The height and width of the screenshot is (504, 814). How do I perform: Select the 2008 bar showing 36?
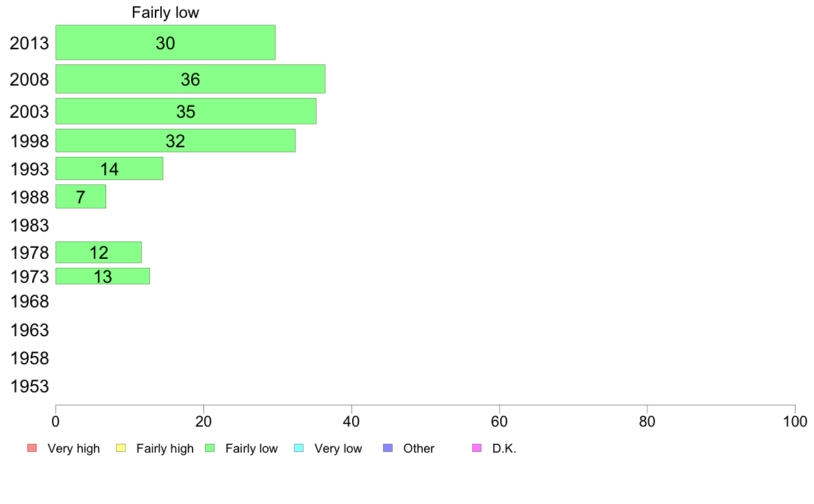coord(190,79)
